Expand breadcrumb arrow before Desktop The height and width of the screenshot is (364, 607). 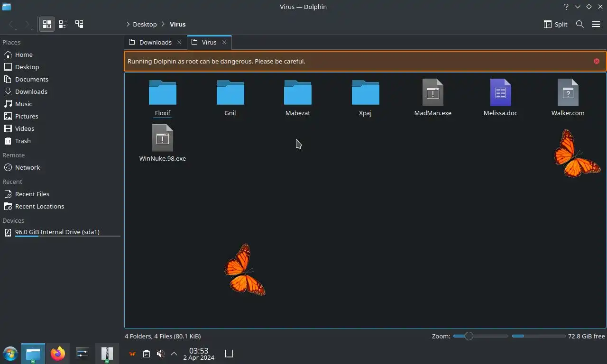pyautogui.click(x=128, y=24)
